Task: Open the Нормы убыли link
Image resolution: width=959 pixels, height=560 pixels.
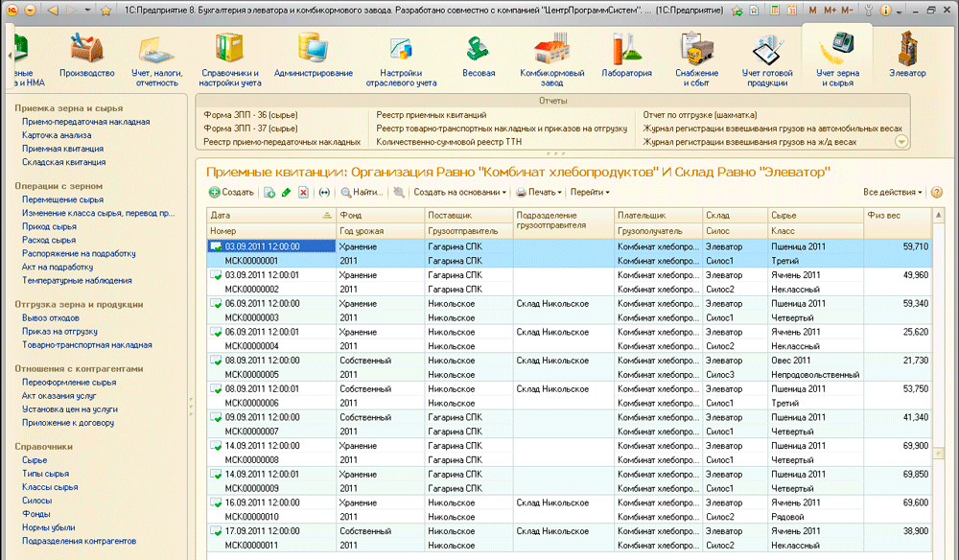Action: click(49, 527)
